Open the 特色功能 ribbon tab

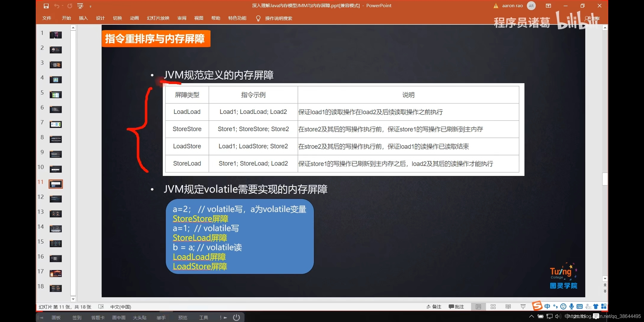pos(237,18)
